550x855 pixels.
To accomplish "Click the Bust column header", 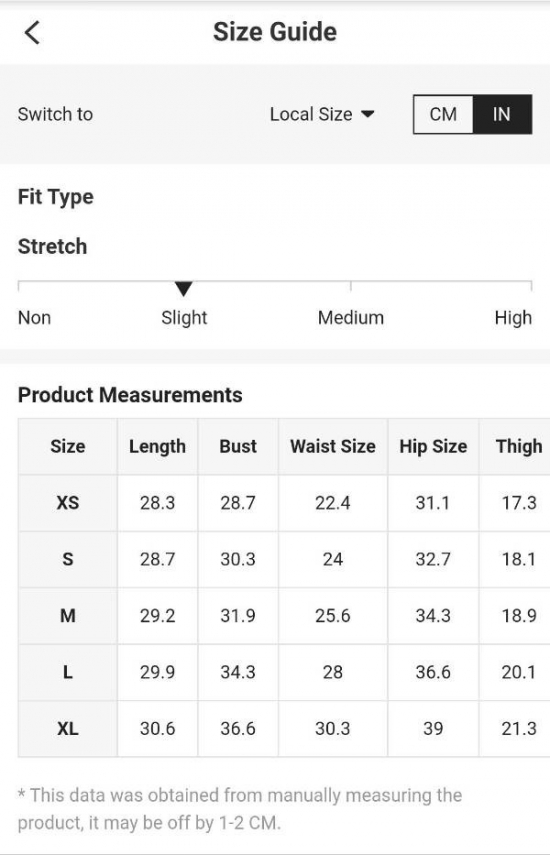I will pos(238,447).
